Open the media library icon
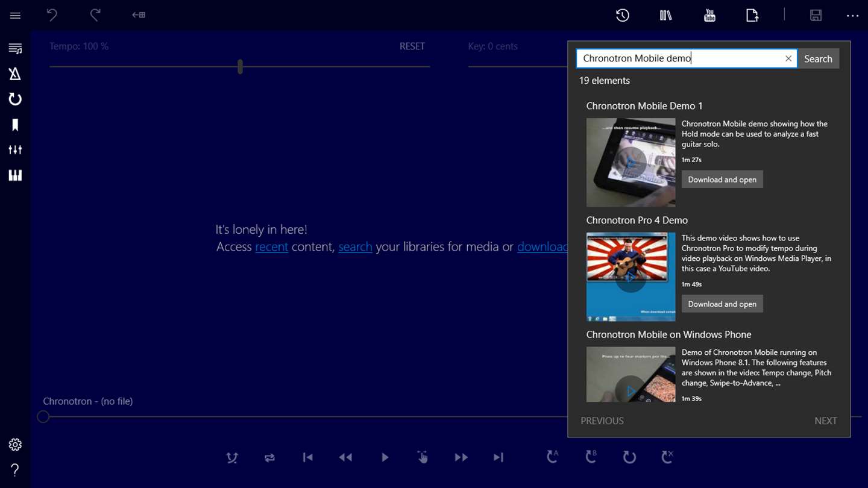 click(666, 16)
